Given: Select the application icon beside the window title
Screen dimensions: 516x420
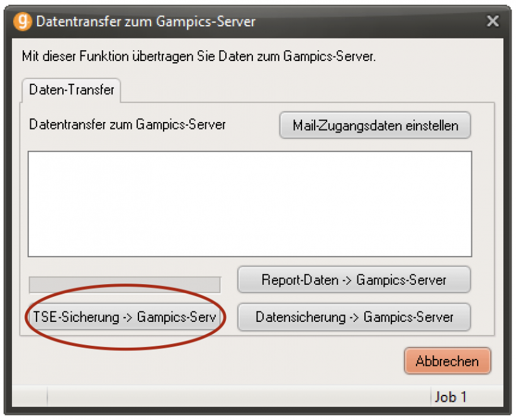Looking at the screenshot, I should [x=23, y=20].
